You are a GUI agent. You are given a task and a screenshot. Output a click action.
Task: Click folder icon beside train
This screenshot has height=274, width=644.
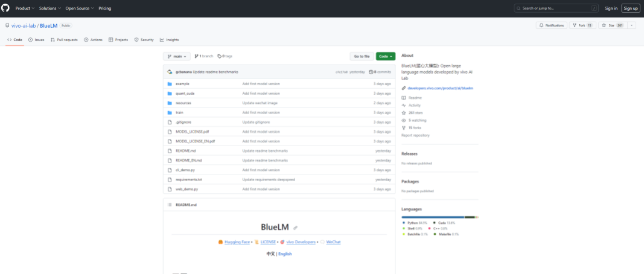tap(170, 113)
